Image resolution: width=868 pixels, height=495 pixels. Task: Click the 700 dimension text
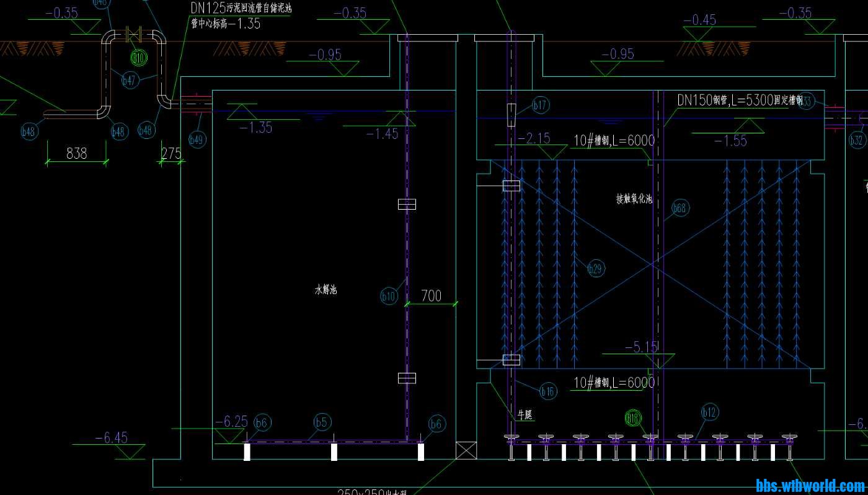[431, 295]
